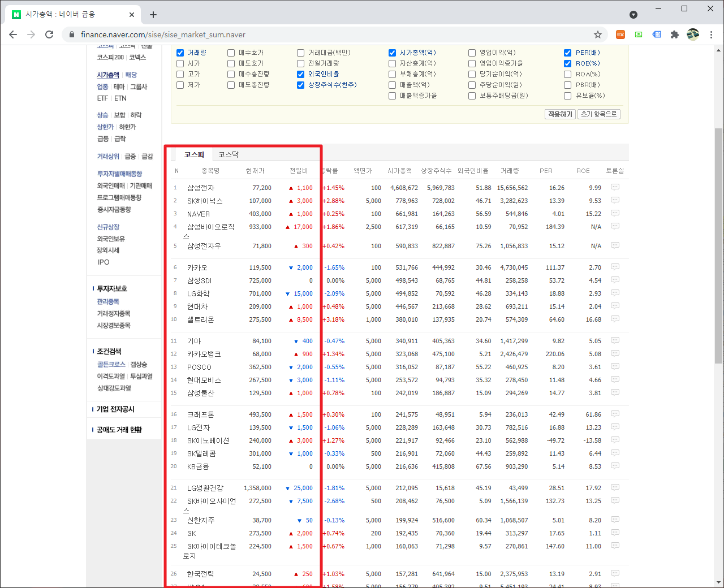The image size is (724, 588).
Task: Click the orange extension icon in toolbar
Action: (x=620, y=34)
